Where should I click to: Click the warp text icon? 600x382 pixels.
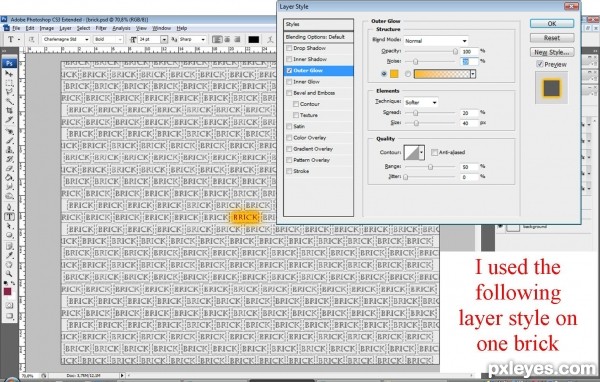(270, 39)
